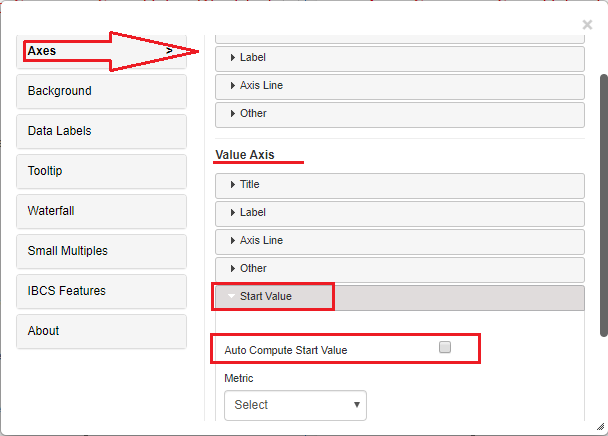608x436 pixels.
Task: Enable Auto Compute Start Value checkbox
Action: 445,348
